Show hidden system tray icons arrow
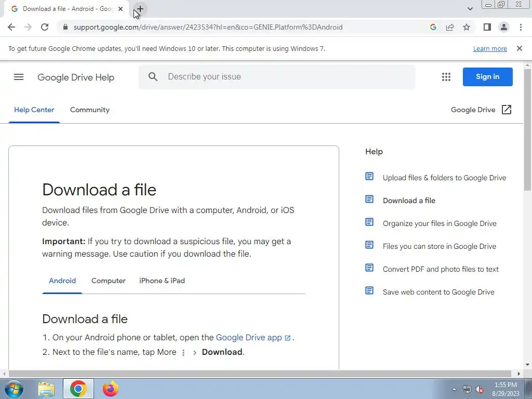The height and width of the screenshot is (399, 532). 454,390
